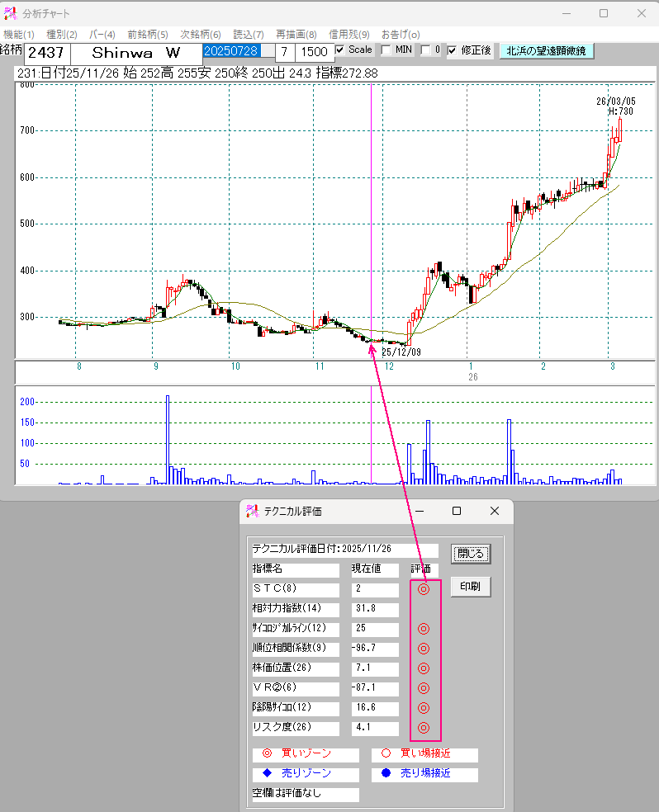Screen dimensions: 659x812
Task: Click the stock code field 2437
Action: tap(46, 53)
